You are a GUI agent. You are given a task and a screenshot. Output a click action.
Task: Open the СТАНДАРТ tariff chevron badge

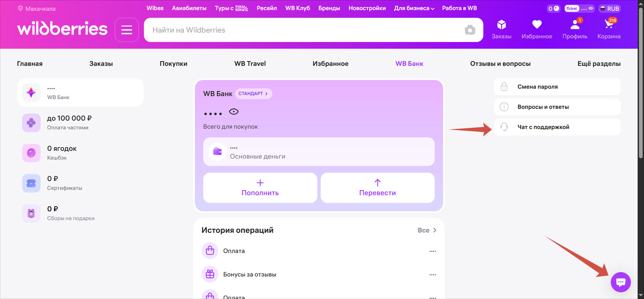point(254,94)
